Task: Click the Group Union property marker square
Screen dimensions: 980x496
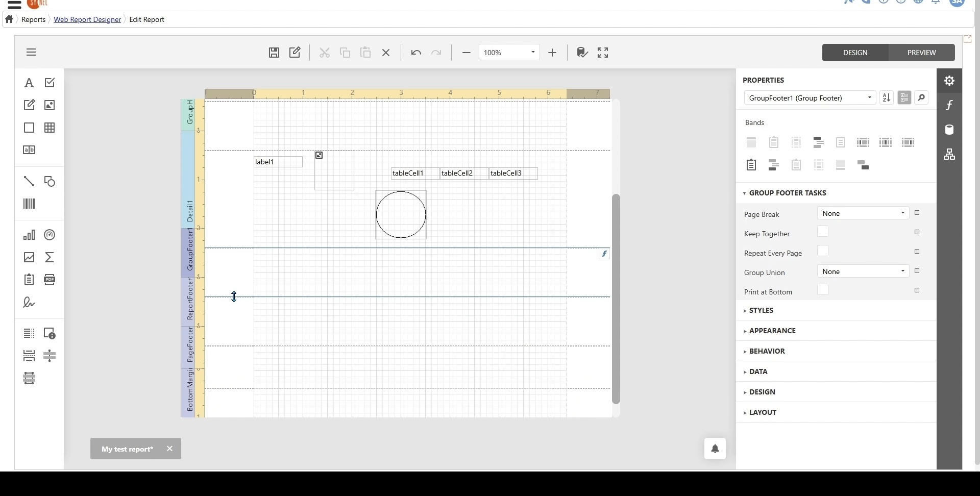Action: click(917, 271)
